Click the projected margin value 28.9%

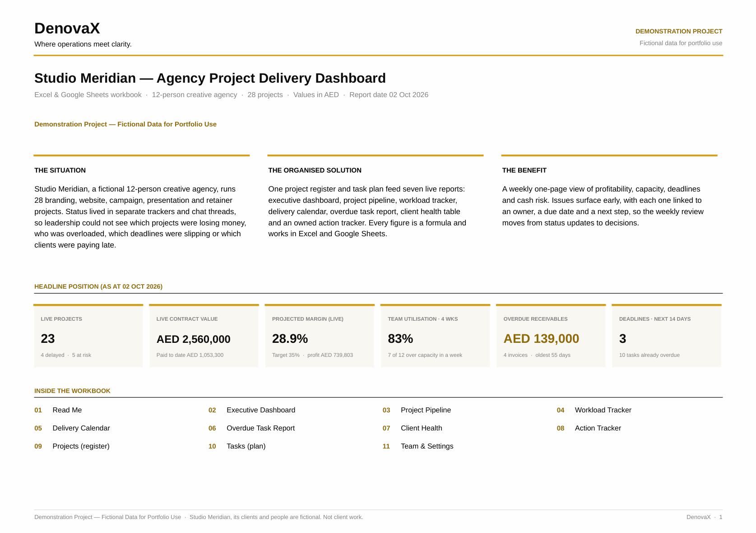290,339
